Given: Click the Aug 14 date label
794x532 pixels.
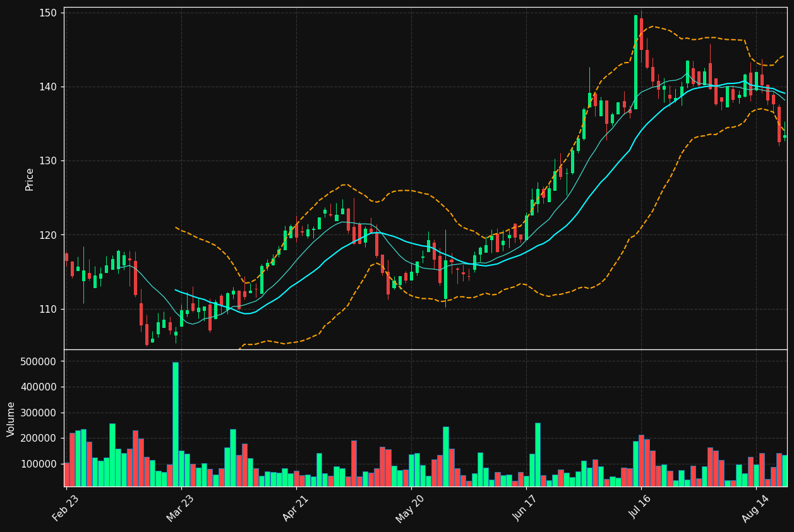Looking at the screenshot, I should [755, 508].
